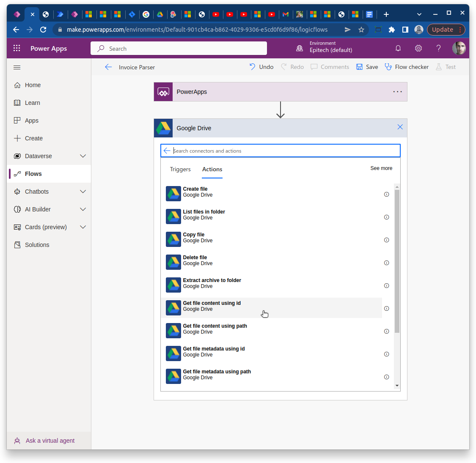Show info for Copy file action
Viewport: 476px width, 463px height.
pos(386,240)
